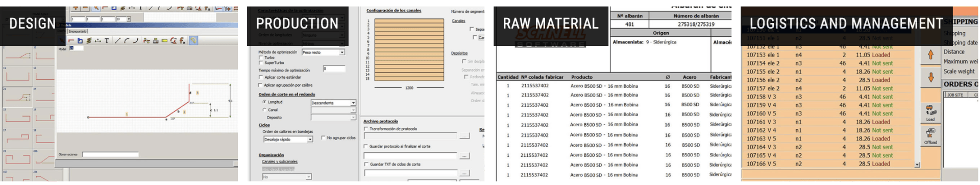Click the yellow rectangle icon in Design toolbar
Screen dimensions: 980x185
coord(164,41)
